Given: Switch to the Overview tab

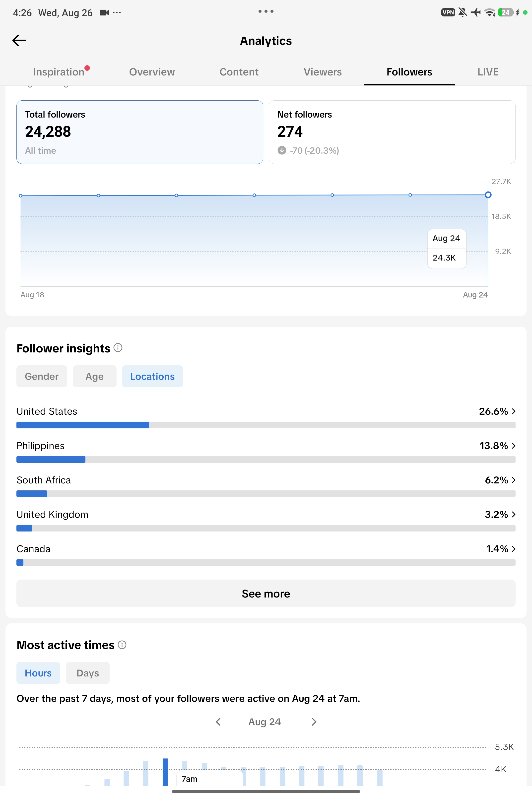Looking at the screenshot, I should (152, 72).
